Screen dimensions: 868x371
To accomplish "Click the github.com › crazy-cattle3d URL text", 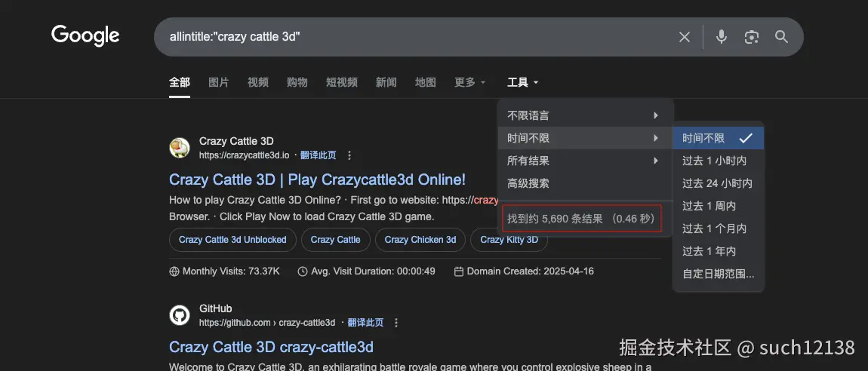I will tap(267, 322).
